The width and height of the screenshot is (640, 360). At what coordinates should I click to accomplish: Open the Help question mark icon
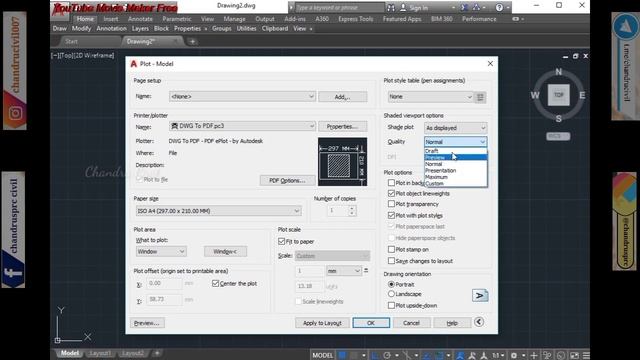coord(499,7)
